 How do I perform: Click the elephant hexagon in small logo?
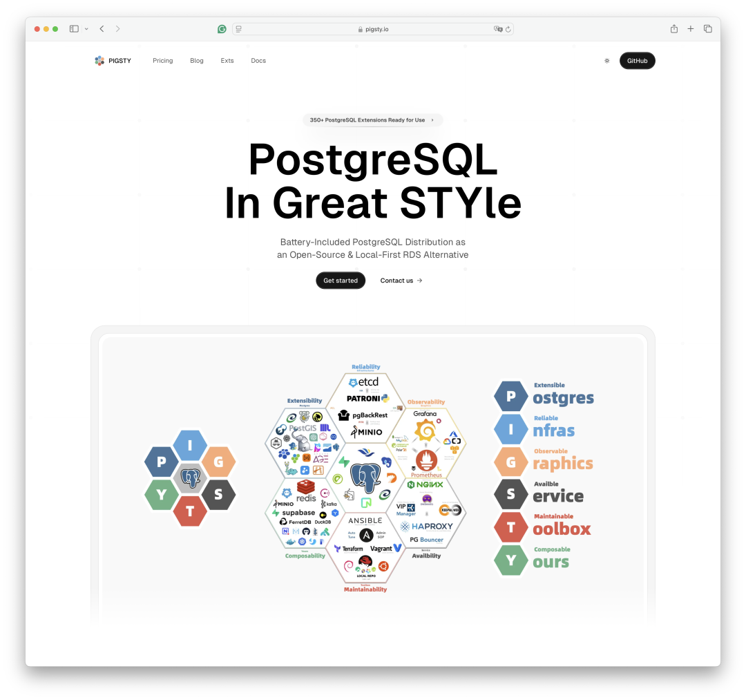coord(190,477)
